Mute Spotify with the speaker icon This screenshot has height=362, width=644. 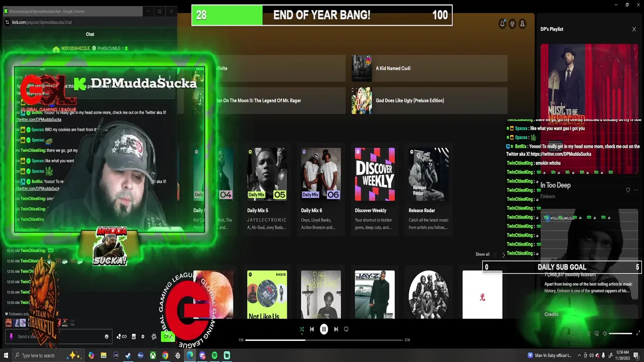click(605, 333)
